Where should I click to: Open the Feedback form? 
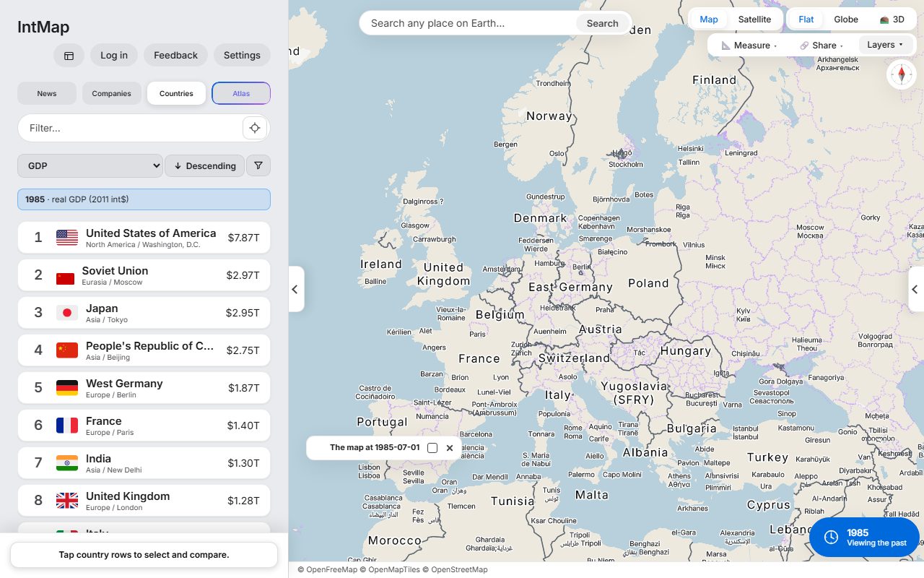(175, 56)
